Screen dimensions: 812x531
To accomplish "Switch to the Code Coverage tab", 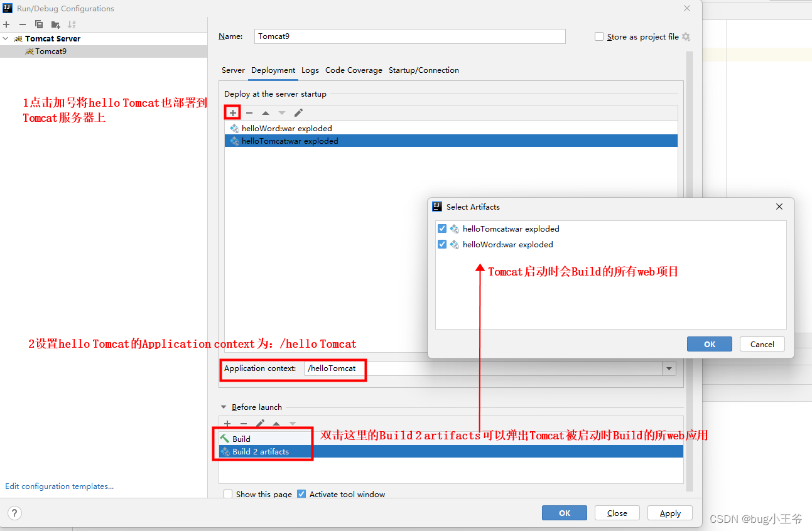I will (354, 70).
